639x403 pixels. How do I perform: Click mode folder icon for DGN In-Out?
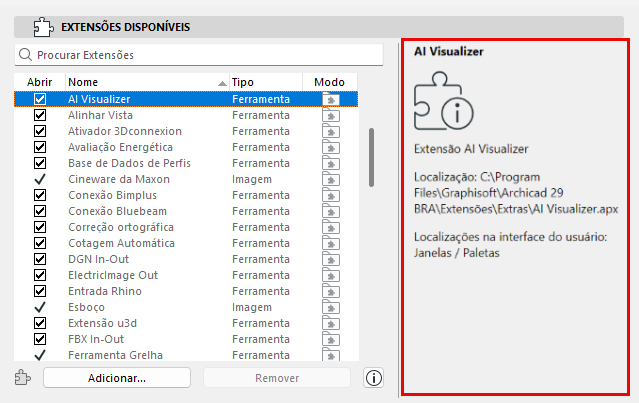coord(331,260)
